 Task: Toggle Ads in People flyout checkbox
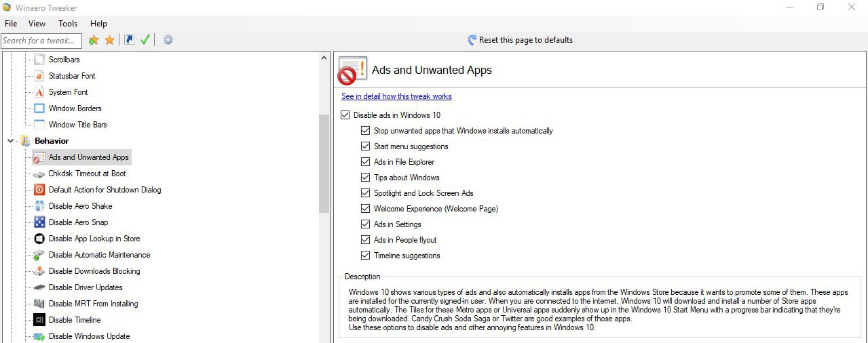coord(366,240)
